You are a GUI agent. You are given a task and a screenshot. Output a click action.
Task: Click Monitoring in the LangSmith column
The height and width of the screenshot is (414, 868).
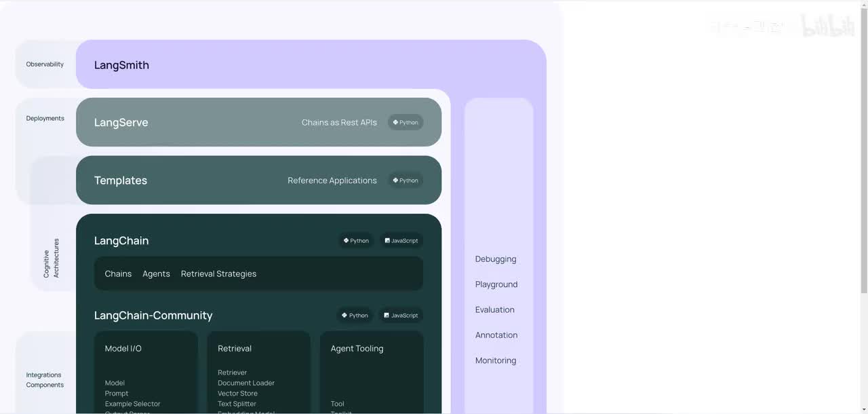pyautogui.click(x=496, y=361)
